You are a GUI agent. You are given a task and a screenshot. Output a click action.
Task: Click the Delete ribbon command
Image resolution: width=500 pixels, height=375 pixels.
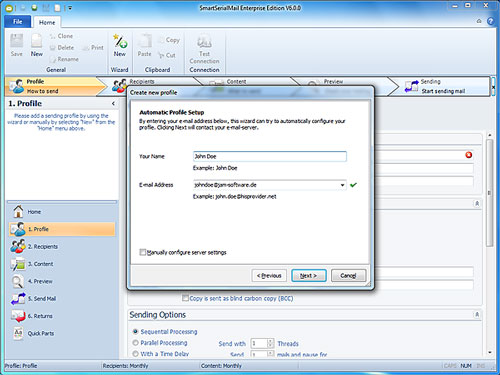(x=62, y=48)
